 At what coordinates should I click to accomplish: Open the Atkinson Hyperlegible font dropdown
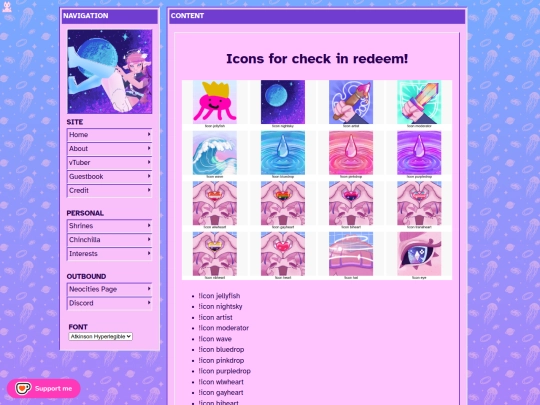point(100,336)
